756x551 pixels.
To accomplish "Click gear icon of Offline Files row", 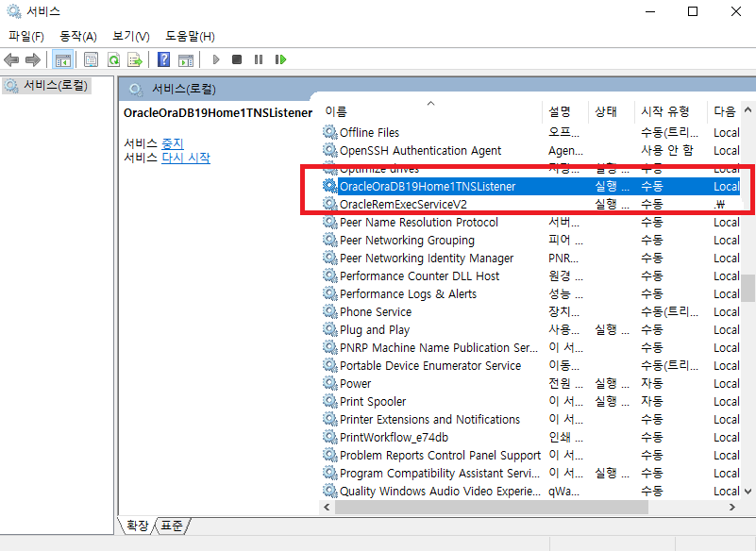I will click(329, 132).
